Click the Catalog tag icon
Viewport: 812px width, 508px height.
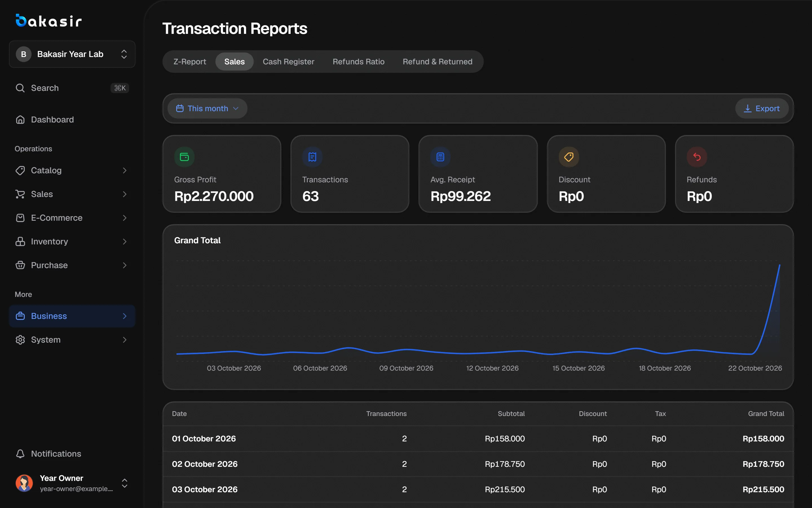coord(20,170)
